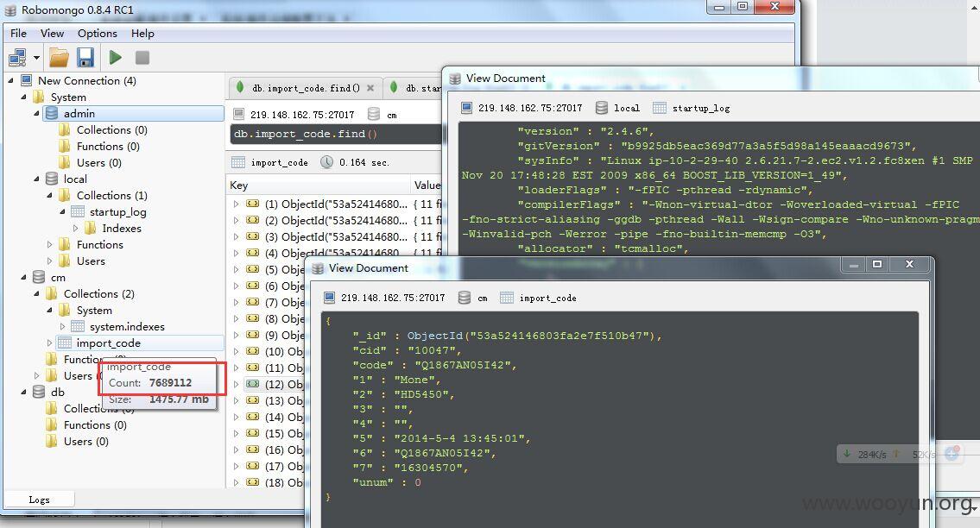The width and height of the screenshot is (980, 528).
Task: Switch to the db.import_code.find() tab
Action: [305, 88]
